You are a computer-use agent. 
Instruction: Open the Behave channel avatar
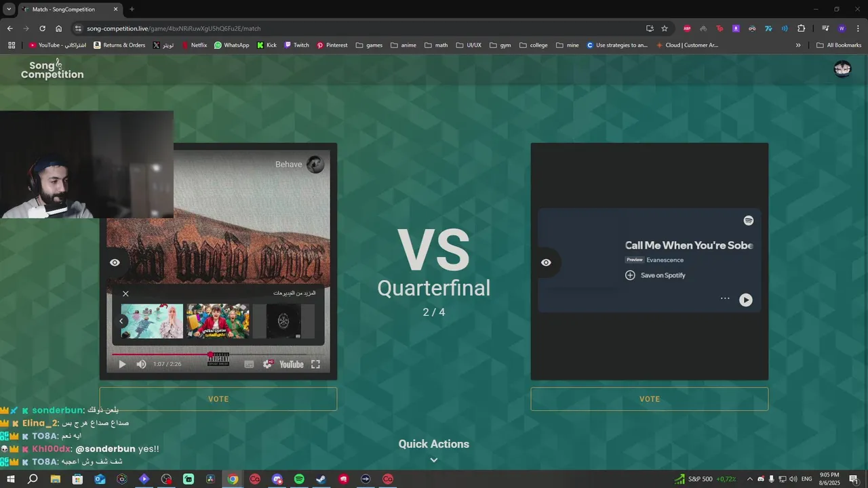pos(315,164)
